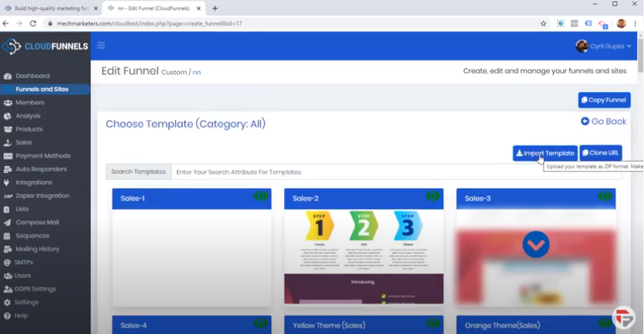Click the Search Templates input field
Image resolution: width=644 pixels, height=334 pixels.
396,172
